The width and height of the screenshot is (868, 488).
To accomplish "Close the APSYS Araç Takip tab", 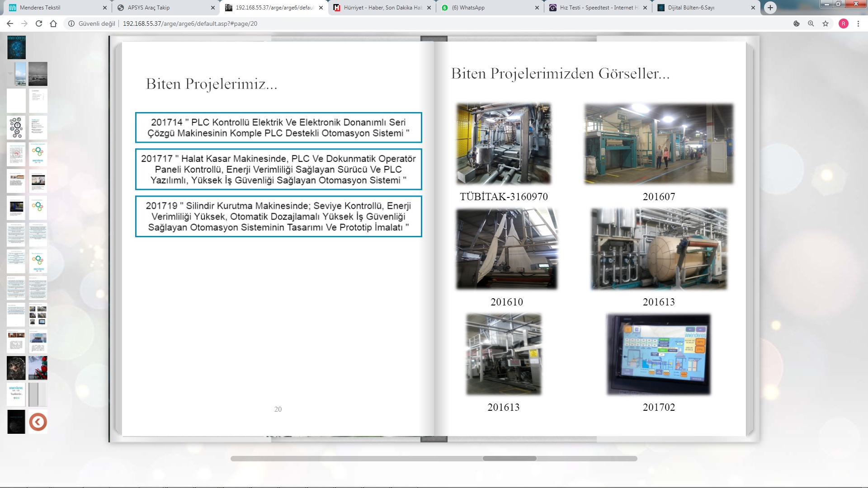I will [x=213, y=8].
